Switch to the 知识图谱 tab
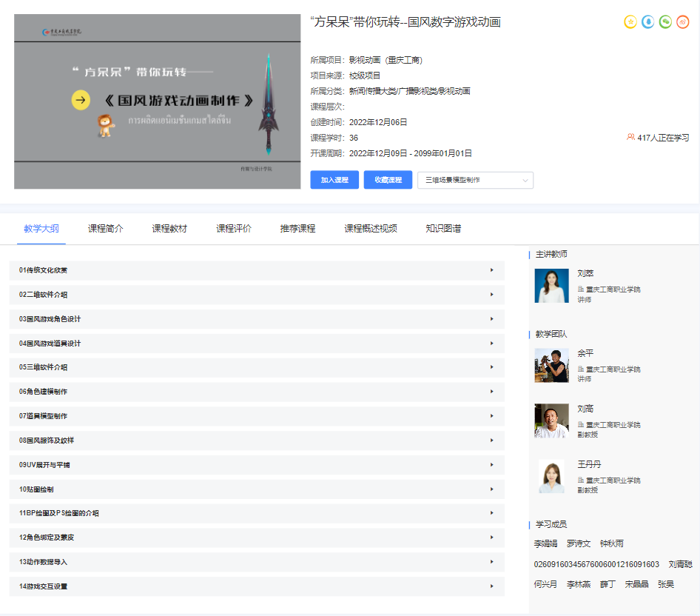The image size is (700, 616). 443,229
